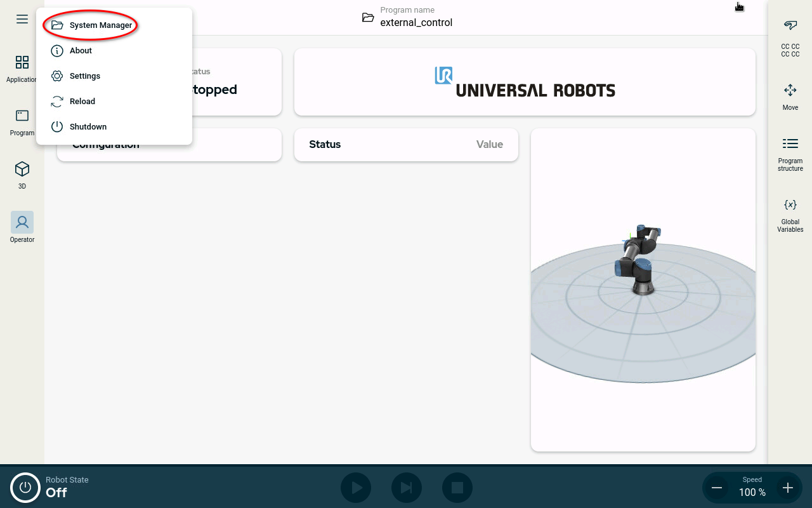Open the 3D view sidebar icon
The height and width of the screenshot is (508, 812).
22,175
